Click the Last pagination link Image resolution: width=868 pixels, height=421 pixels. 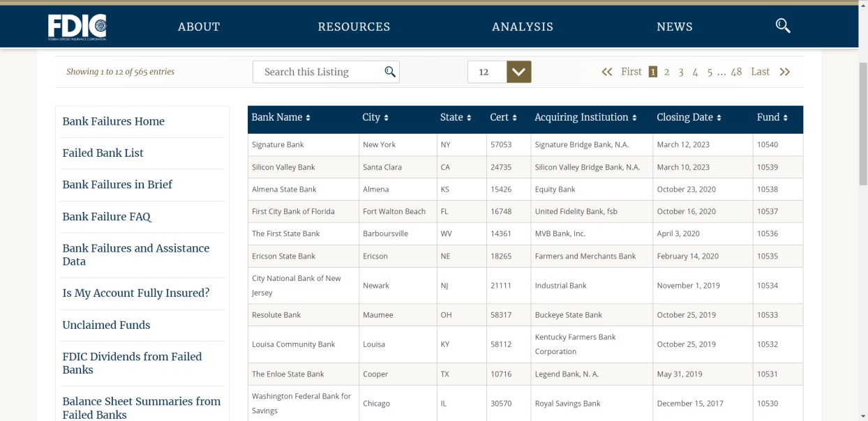click(x=760, y=72)
